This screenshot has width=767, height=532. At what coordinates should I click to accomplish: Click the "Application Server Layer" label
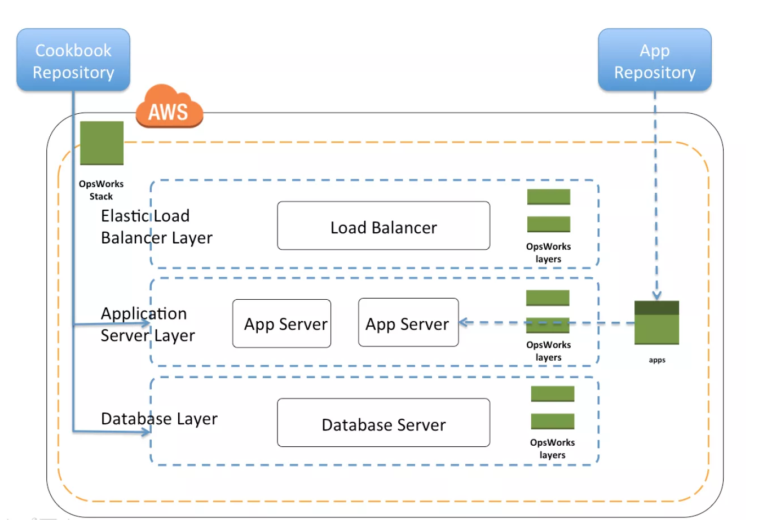point(148,324)
